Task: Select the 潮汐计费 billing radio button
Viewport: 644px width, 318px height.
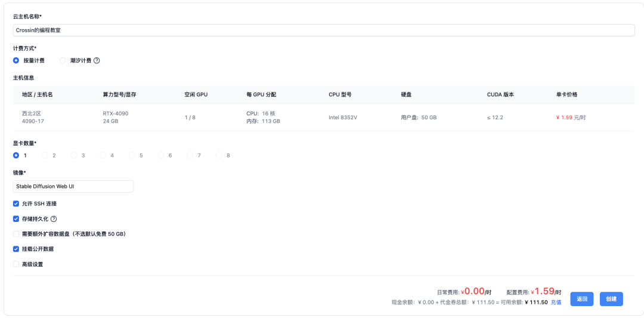Action: (x=63, y=60)
